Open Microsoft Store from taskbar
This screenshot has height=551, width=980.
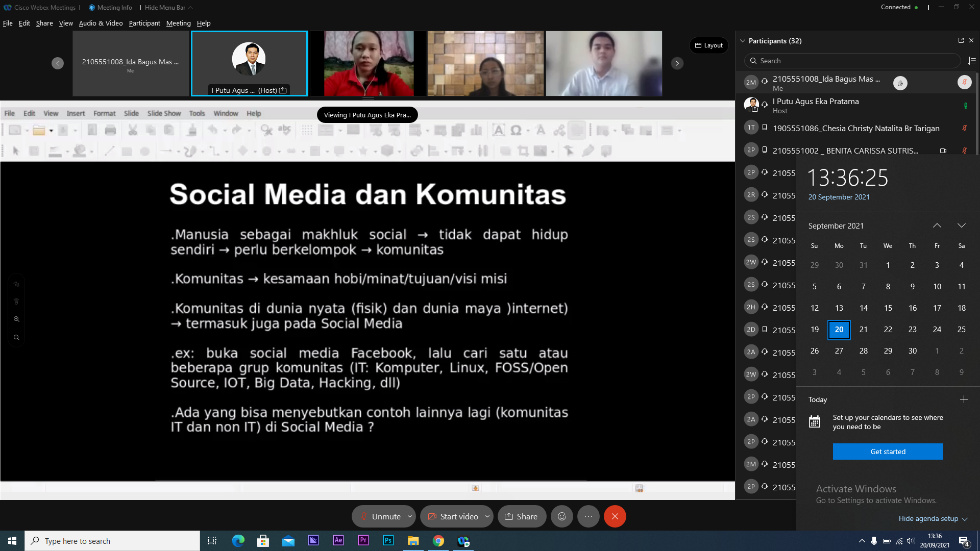263,541
